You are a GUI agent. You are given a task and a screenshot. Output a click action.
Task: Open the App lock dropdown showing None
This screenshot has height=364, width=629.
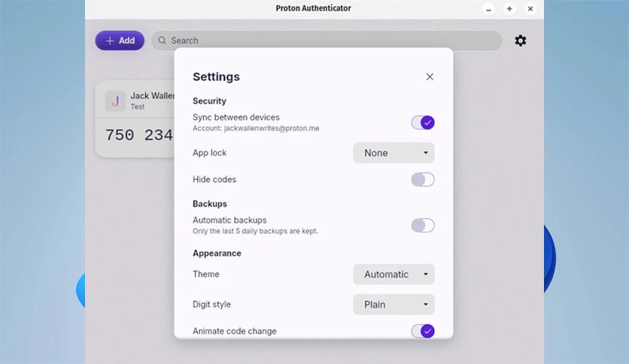394,153
